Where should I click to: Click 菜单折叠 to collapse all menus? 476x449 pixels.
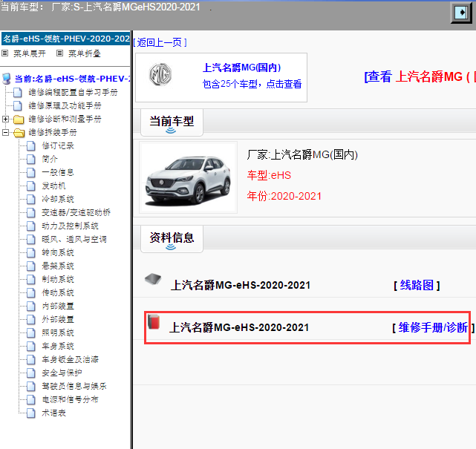84,53
